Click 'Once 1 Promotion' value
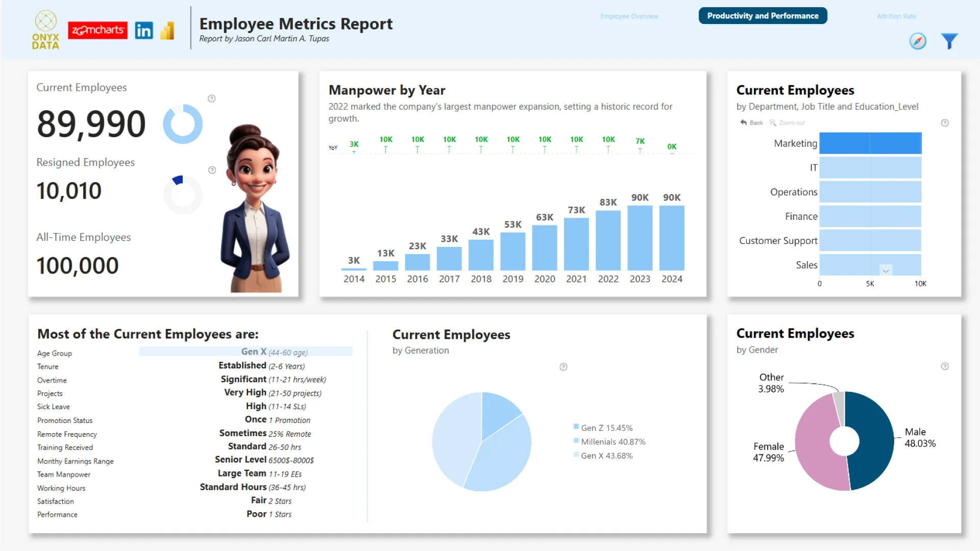Screen dimensions: 980x551 [278, 419]
